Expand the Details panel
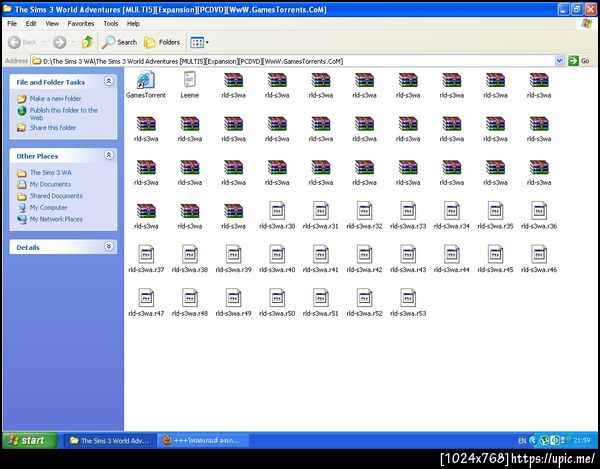This screenshot has width=600, height=469. [109, 246]
